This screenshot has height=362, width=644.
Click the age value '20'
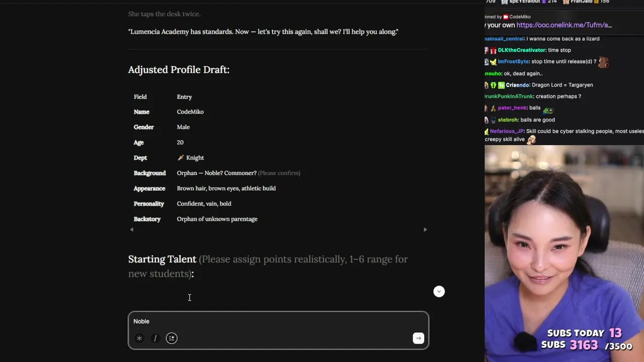[180, 143]
